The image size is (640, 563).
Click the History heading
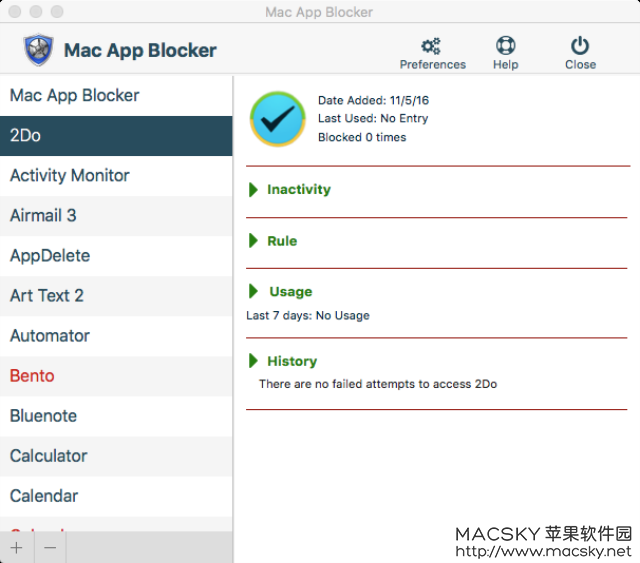292,361
